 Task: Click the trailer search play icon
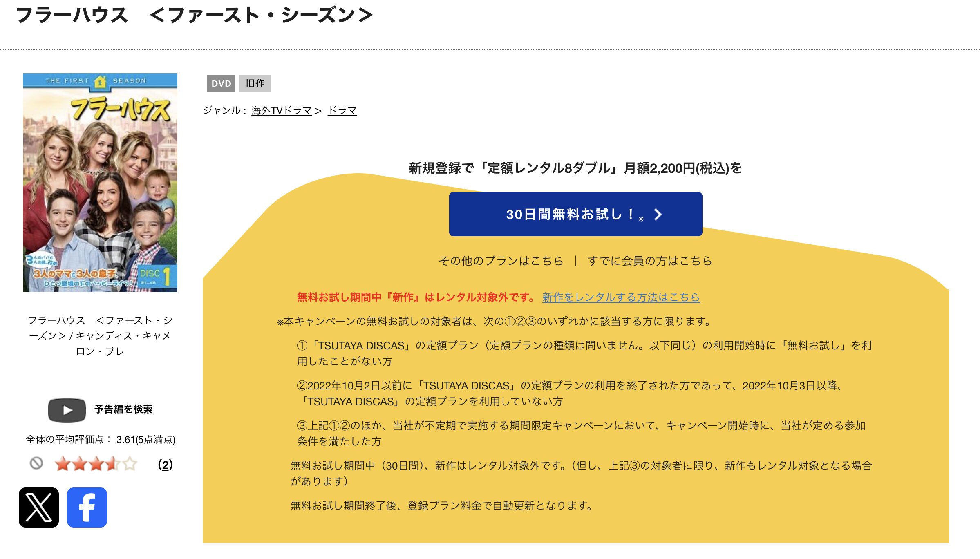[x=67, y=410]
